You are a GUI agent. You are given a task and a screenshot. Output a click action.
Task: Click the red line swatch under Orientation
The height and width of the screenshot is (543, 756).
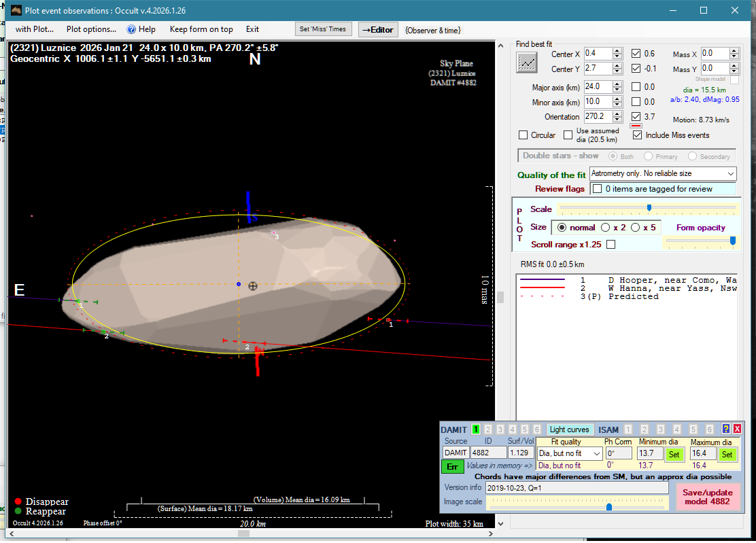pyautogui.click(x=636, y=126)
